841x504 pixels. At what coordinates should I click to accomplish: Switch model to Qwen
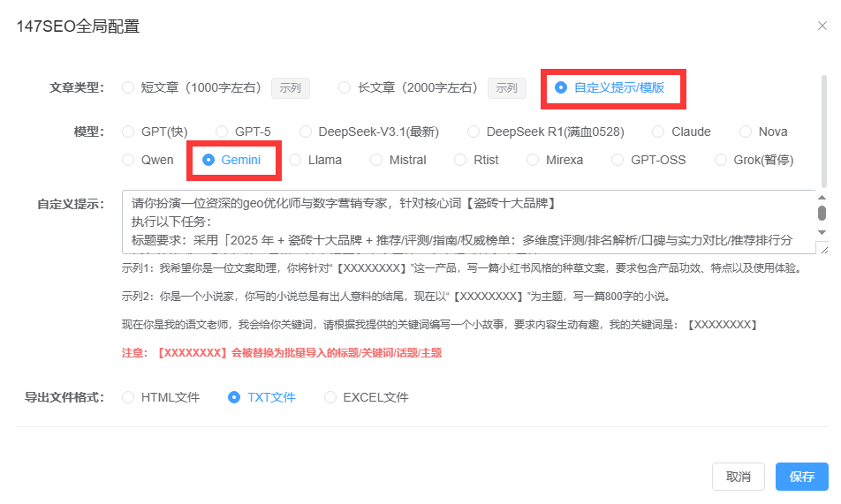(x=129, y=160)
